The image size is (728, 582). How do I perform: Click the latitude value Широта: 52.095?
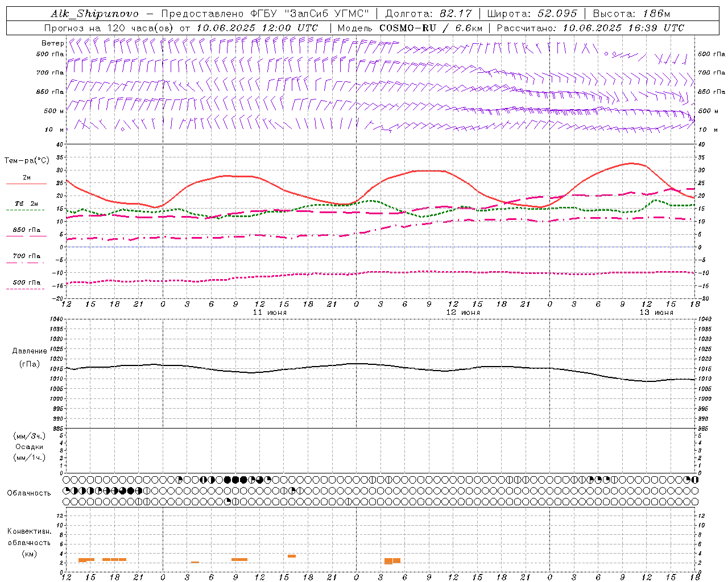tap(532, 14)
